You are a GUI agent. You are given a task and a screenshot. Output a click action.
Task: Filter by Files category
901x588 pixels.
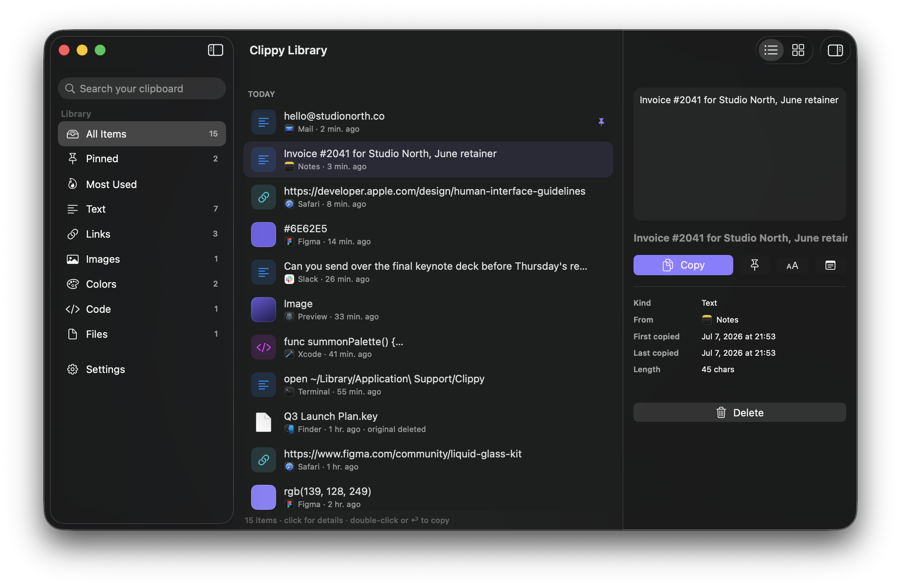142,334
